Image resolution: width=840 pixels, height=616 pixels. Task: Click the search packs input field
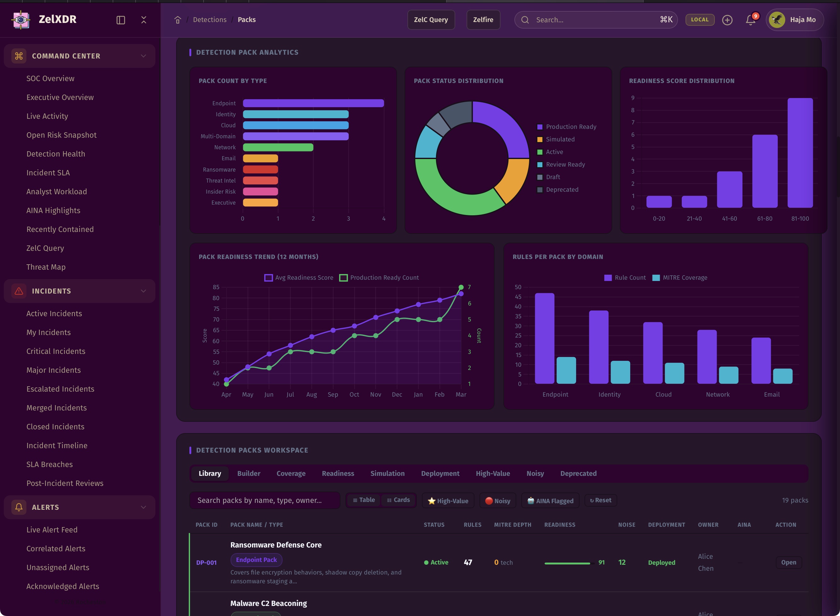tap(265, 500)
